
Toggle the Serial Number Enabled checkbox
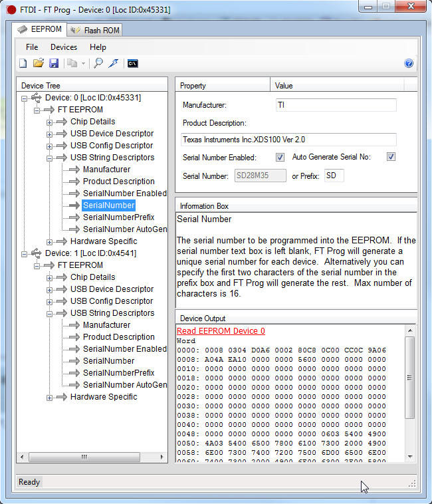tap(280, 157)
